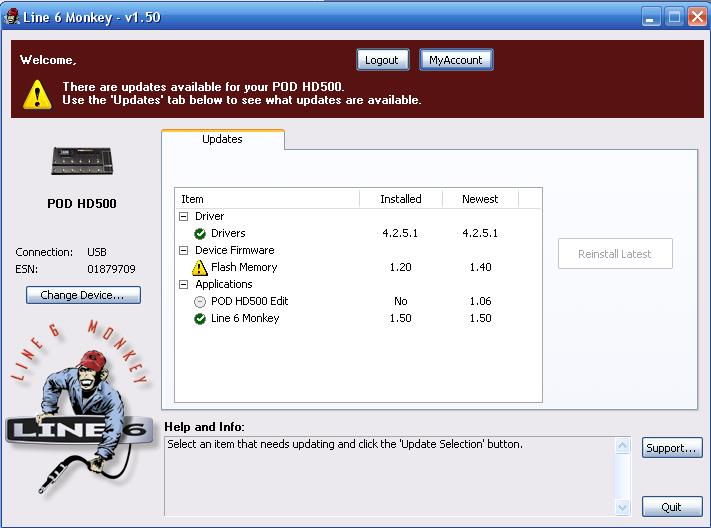Click the Item column header
The image size is (711, 528).
click(x=268, y=199)
